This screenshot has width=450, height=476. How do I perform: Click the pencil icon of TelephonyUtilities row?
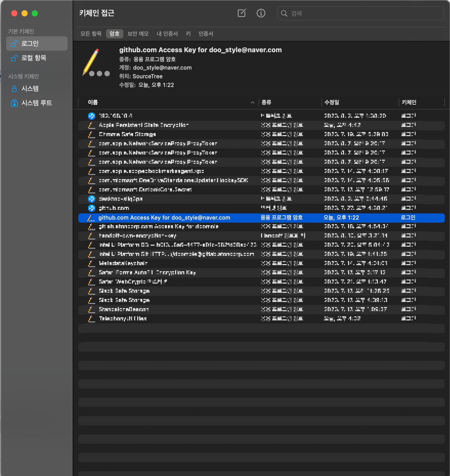[x=91, y=319]
